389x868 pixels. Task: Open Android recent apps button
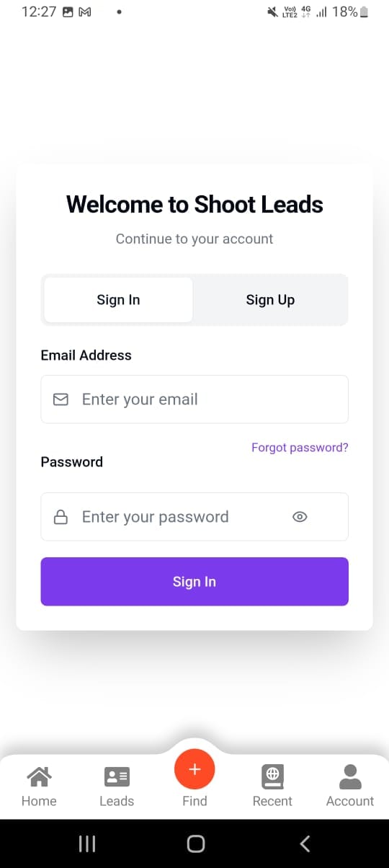point(86,843)
